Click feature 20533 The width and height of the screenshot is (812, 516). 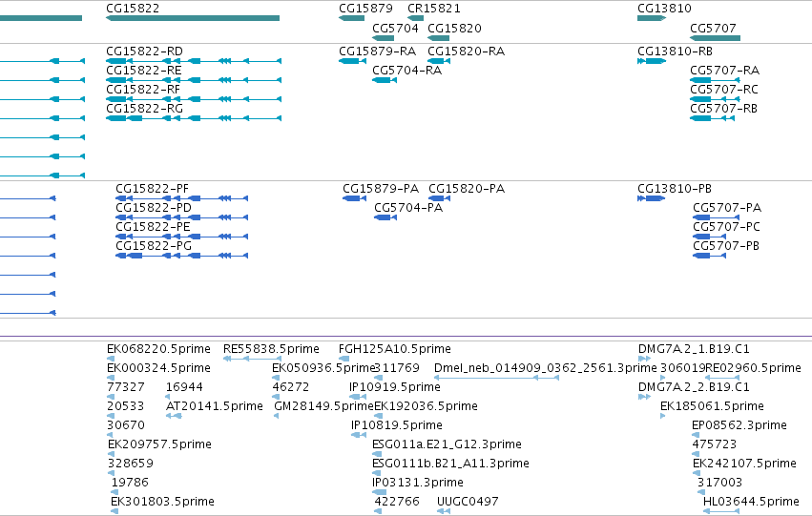(111, 416)
